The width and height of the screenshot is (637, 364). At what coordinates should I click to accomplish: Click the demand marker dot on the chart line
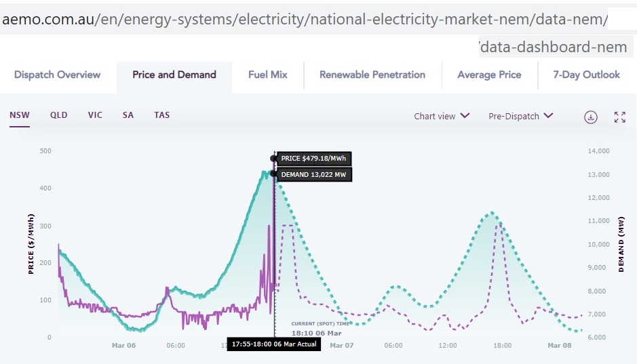coord(273,174)
